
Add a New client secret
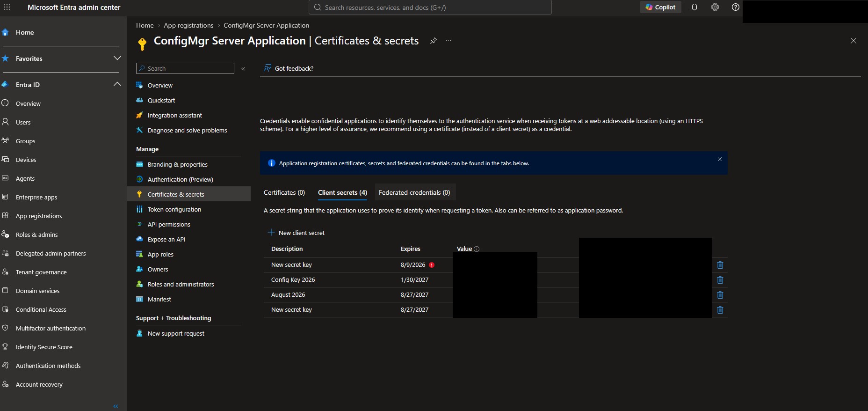coord(296,233)
